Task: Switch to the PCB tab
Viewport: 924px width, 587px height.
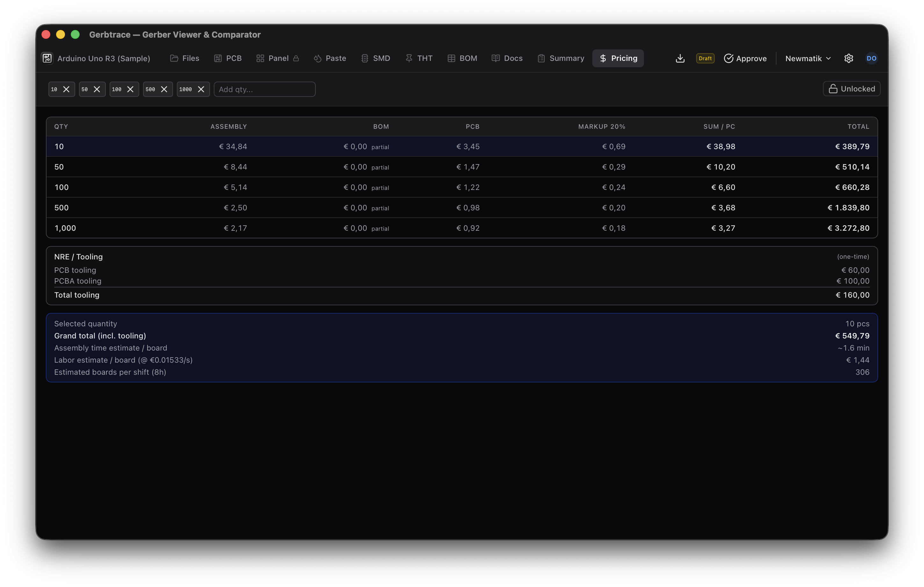Action: click(228, 58)
